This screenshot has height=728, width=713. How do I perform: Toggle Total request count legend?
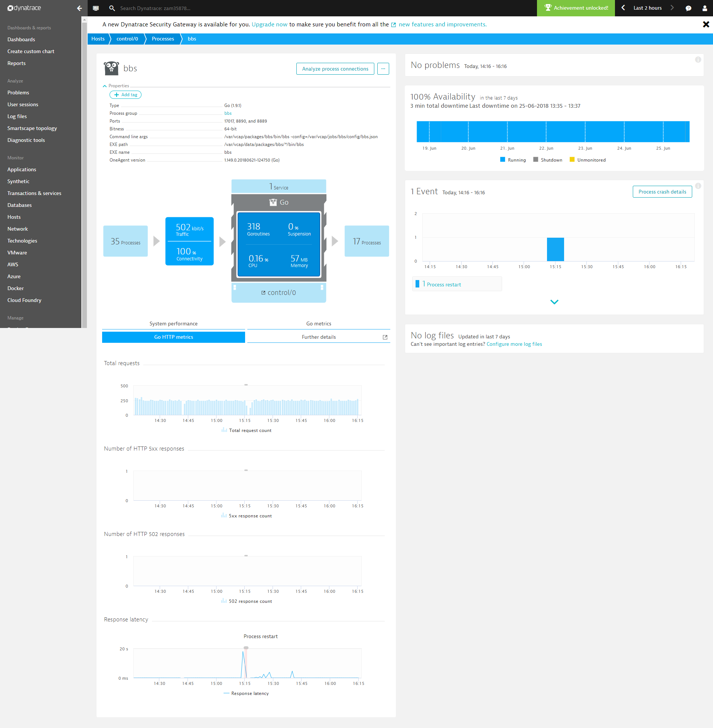coord(247,430)
